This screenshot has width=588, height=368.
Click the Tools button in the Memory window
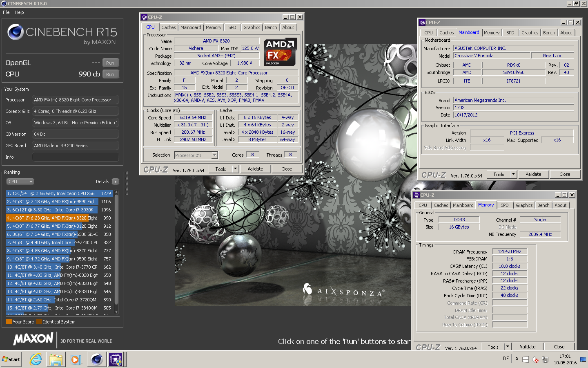(493, 347)
